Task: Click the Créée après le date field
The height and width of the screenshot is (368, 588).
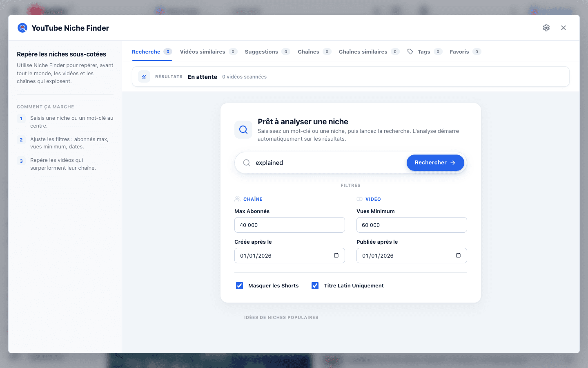Action: [290, 256]
